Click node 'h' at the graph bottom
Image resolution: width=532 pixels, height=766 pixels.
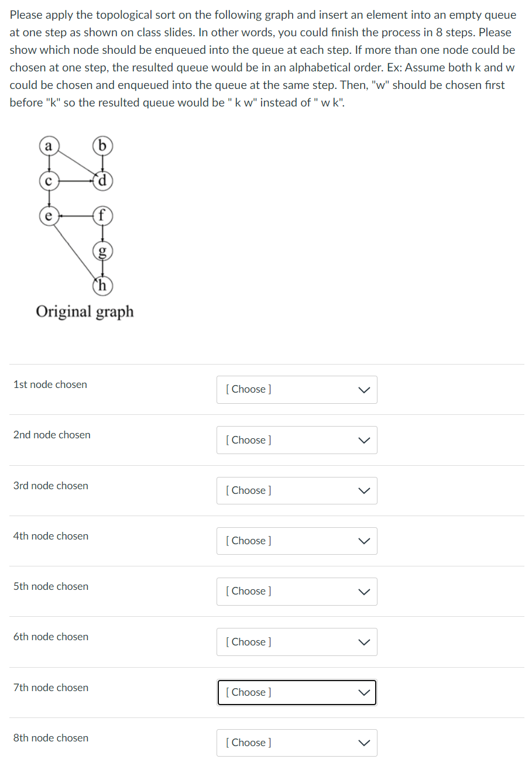click(x=102, y=286)
